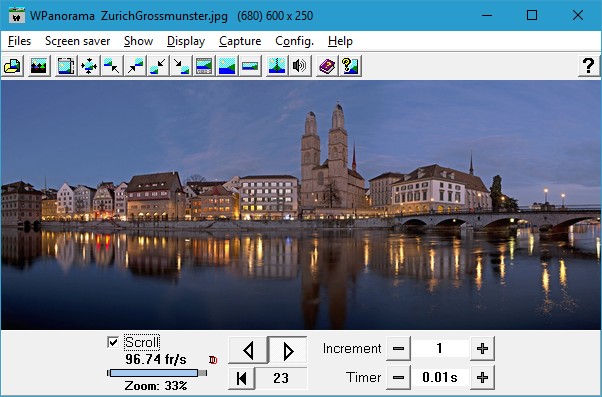
Task: Click the small wide image strip icon
Action: (x=250, y=66)
